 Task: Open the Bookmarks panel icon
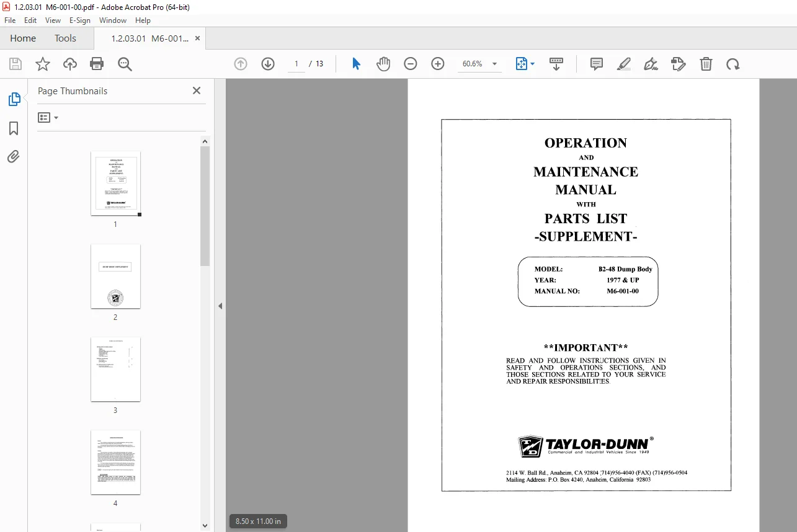pos(14,128)
